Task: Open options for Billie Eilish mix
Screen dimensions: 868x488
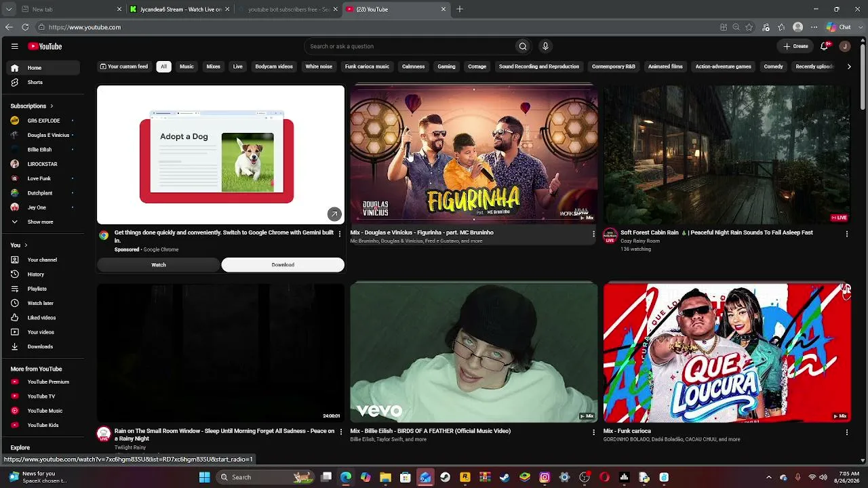Action: point(593,432)
